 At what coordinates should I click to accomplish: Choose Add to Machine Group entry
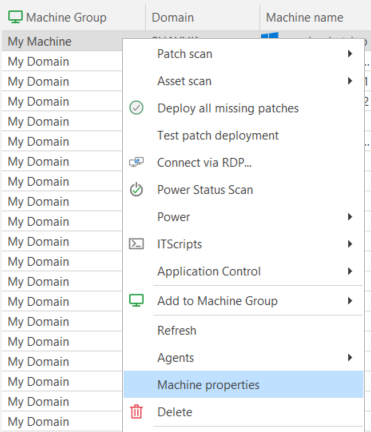click(x=243, y=301)
